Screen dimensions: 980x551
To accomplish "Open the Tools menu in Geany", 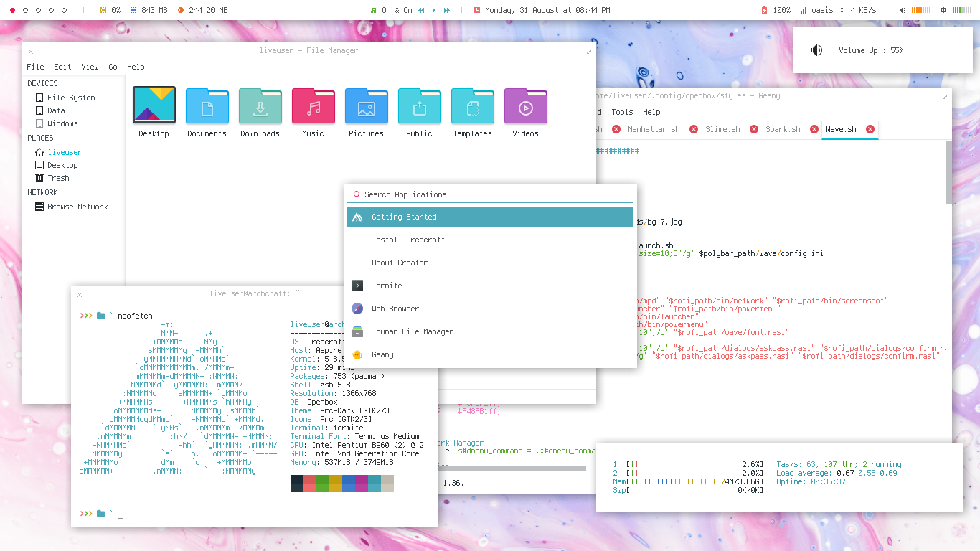I will (622, 112).
